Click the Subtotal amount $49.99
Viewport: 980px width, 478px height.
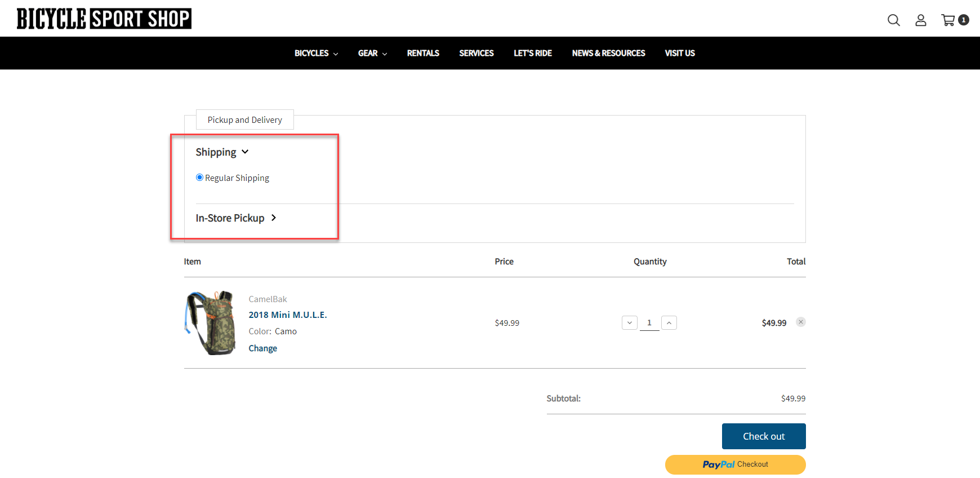click(x=794, y=399)
